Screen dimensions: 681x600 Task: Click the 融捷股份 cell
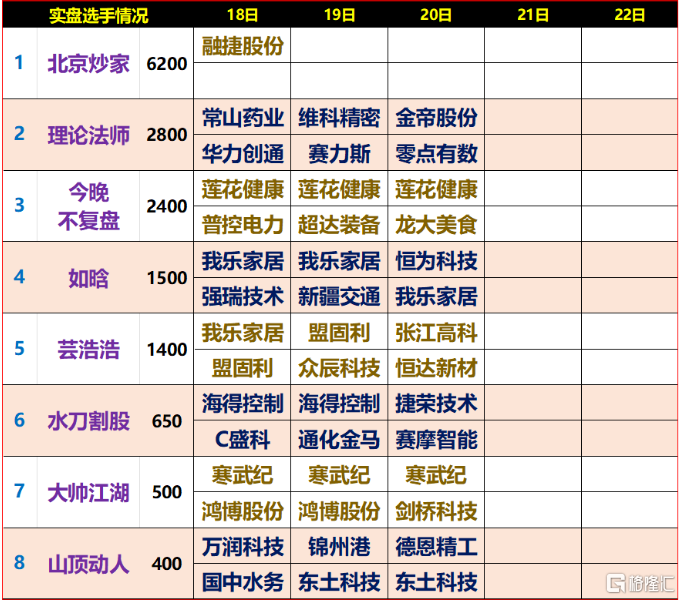click(x=242, y=46)
